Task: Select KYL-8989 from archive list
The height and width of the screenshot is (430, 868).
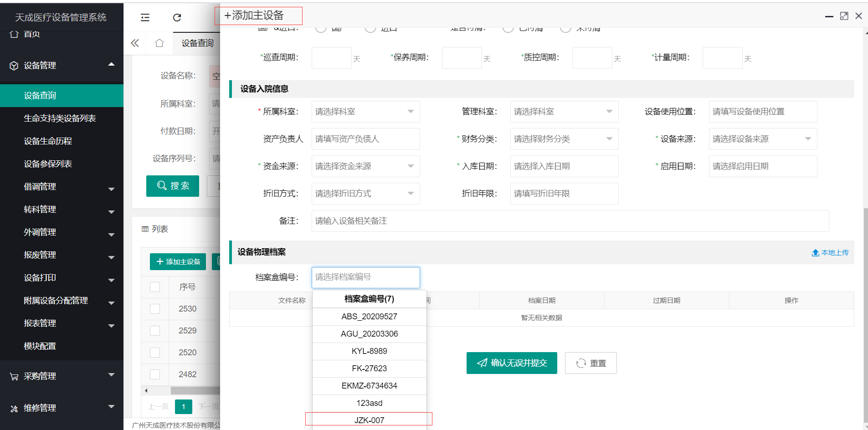Action: pos(369,351)
